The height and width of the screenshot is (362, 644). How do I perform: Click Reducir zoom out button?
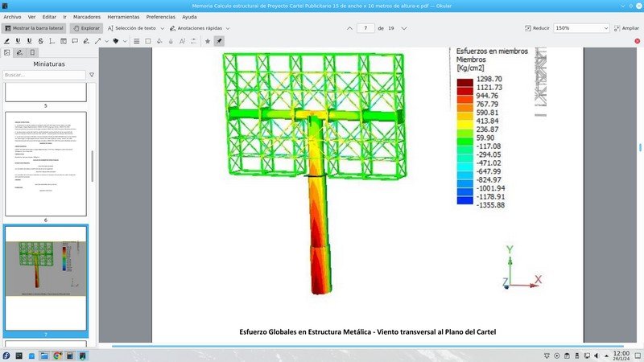537,28
